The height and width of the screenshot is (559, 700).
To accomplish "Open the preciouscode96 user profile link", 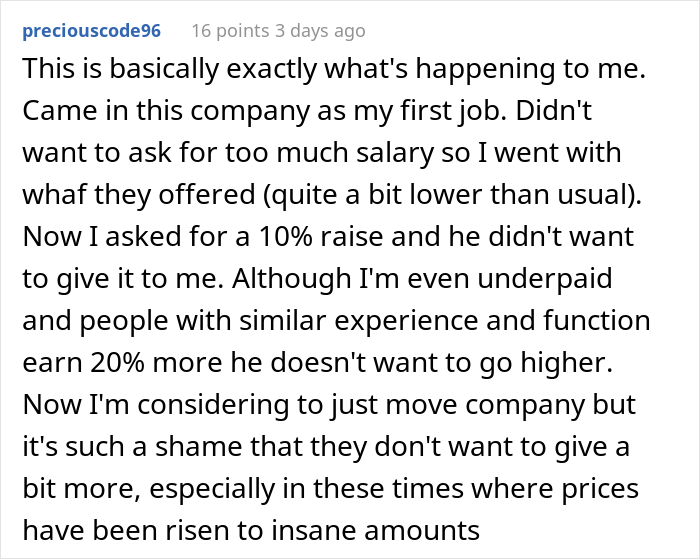I will pyautogui.click(x=90, y=31).
